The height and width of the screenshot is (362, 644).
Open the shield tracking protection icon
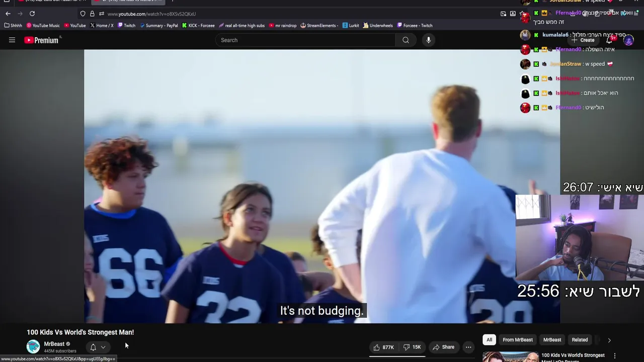[x=83, y=14]
